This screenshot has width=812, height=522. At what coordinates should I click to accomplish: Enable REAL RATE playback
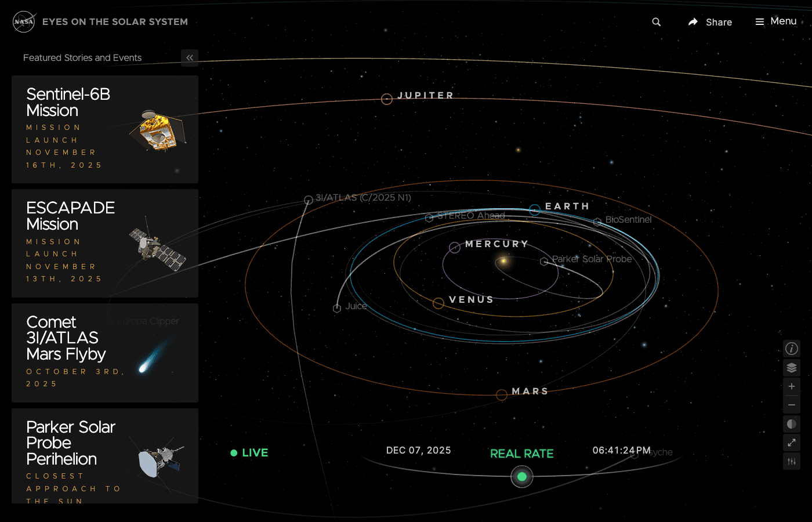pos(521,453)
